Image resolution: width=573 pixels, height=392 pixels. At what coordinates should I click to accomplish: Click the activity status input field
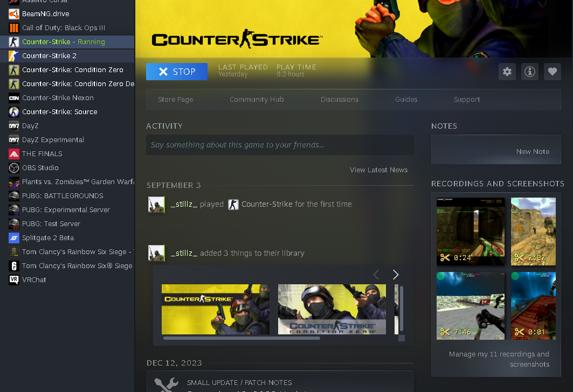tap(280, 145)
